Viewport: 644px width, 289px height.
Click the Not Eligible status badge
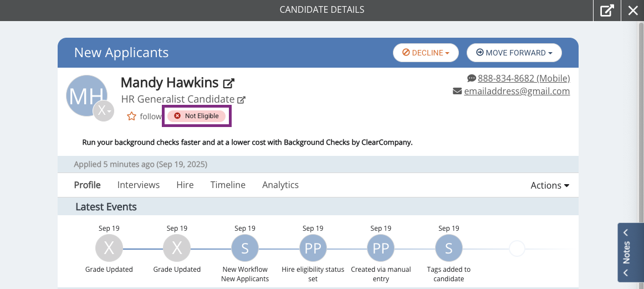pos(196,116)
